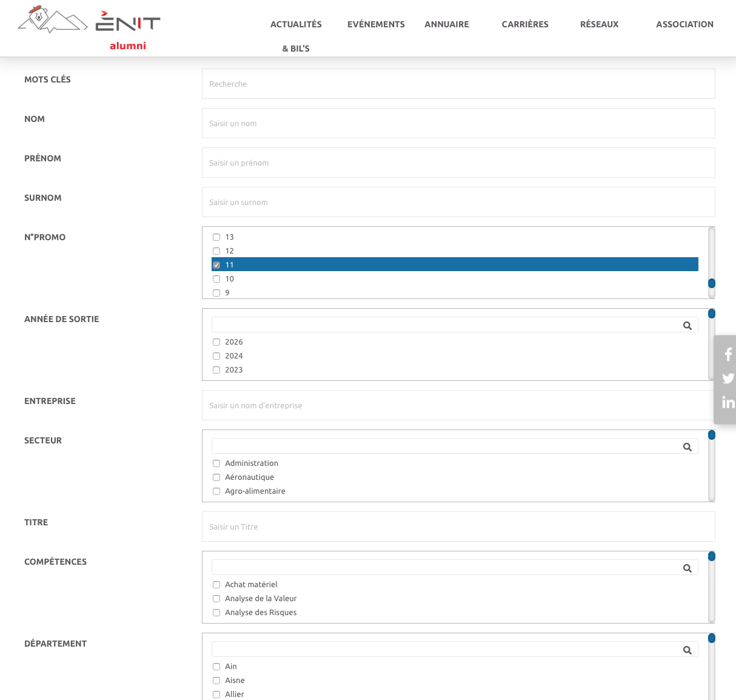Check promo 9 checkbox
Viewport: 736px width, 700px height.
click(216, 293)
